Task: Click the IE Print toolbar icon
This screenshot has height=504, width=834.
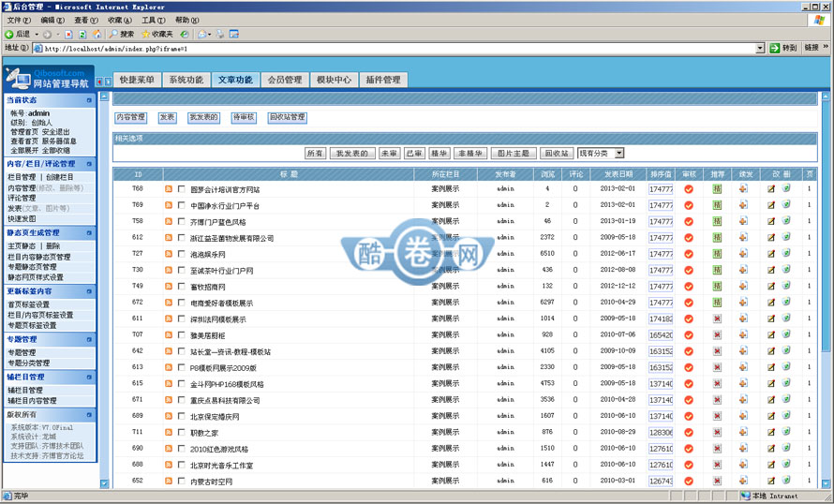Action: 219,34
